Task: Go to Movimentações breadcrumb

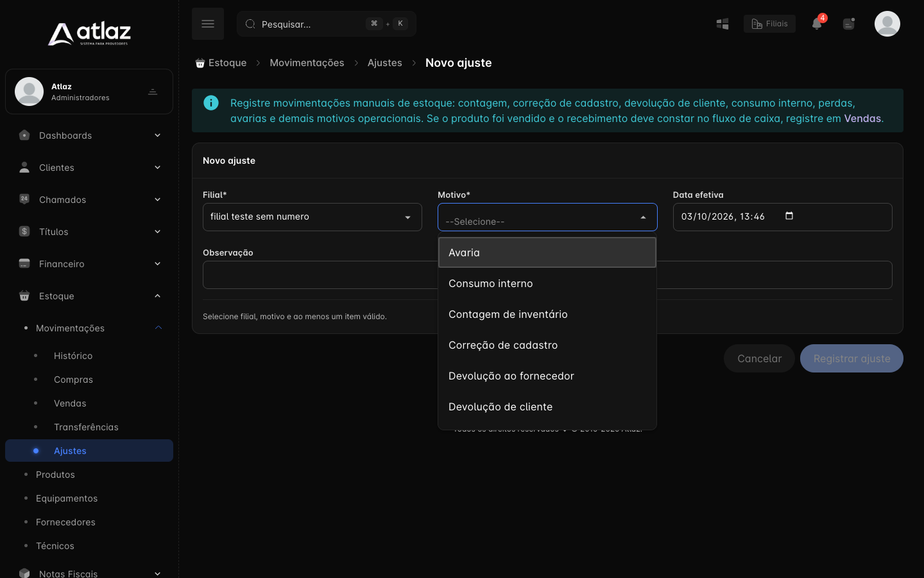Action: point(307,62)
